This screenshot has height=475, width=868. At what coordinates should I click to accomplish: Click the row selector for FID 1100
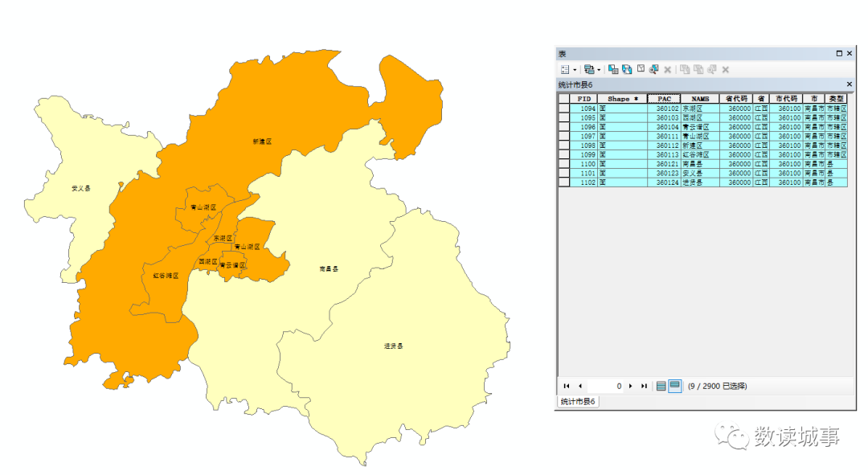tap(564, 164)
